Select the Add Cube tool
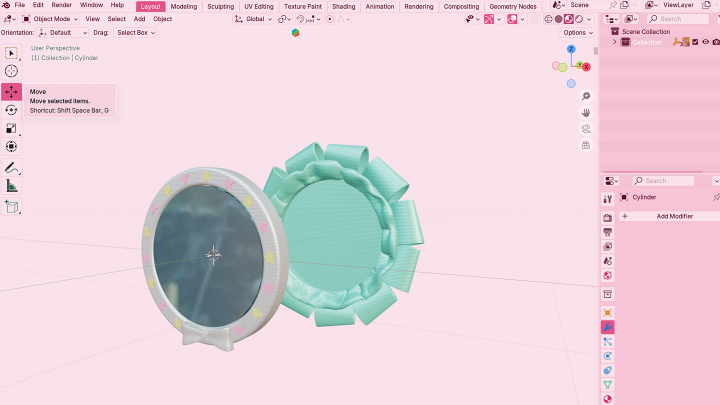720x405 pixels. click(x=11, y=207)
